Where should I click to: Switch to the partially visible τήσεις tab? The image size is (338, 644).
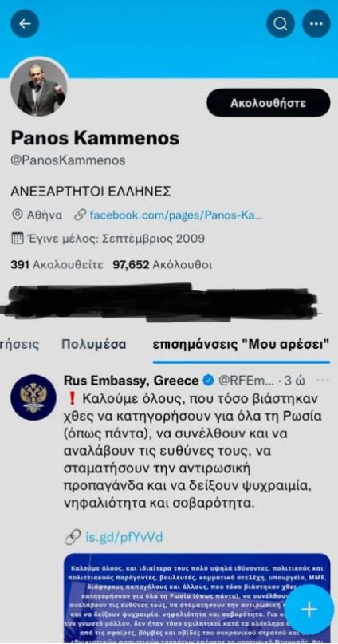(x=20, y=344)
